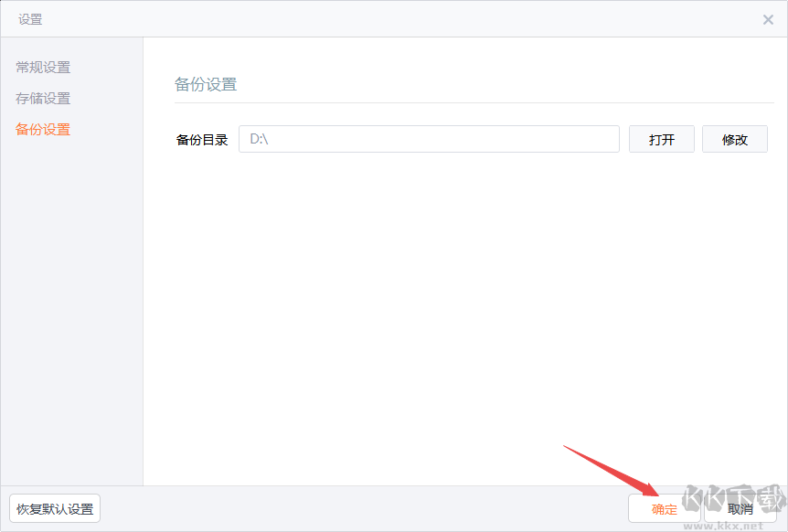Click the 设置 title in title bar
788x532 pixels.
30,19
